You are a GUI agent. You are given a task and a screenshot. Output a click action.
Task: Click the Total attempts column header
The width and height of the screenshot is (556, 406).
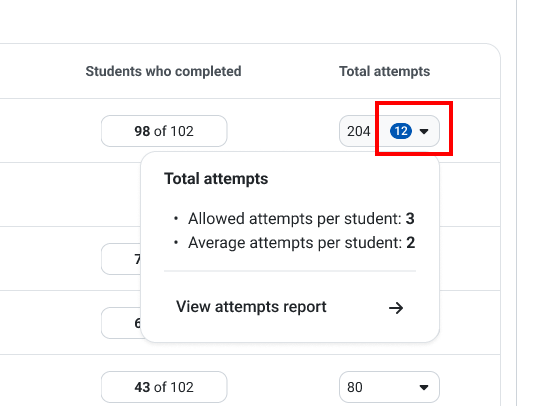pos(384,71)
